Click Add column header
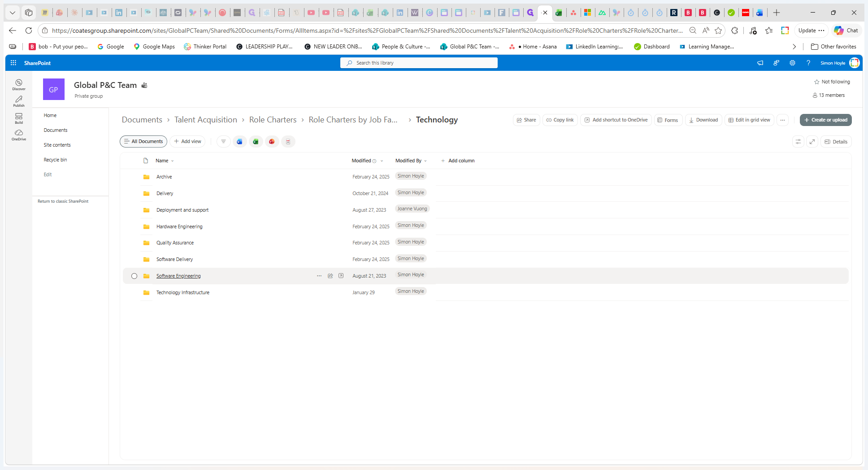This screenshot has width=868, height=470. [458, 161]
